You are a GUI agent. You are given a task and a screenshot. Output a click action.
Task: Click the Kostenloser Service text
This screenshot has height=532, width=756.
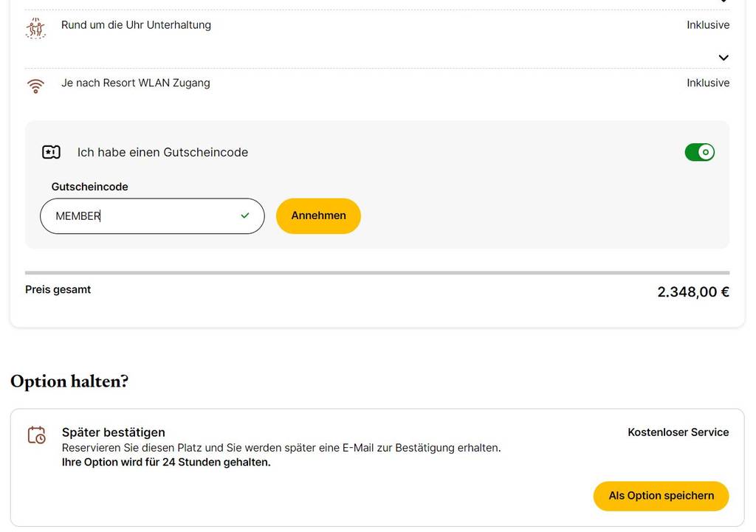tap(678, 432)
